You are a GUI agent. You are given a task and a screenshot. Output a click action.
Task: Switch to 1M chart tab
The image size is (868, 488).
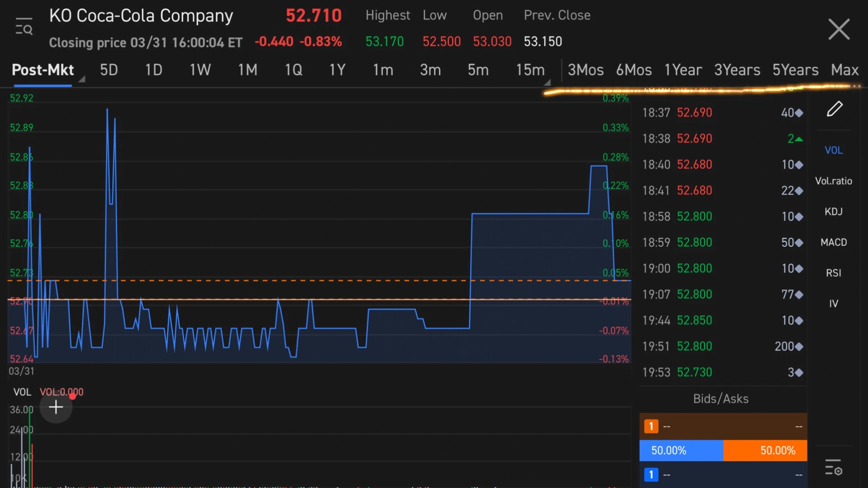[x=248, y=70]
